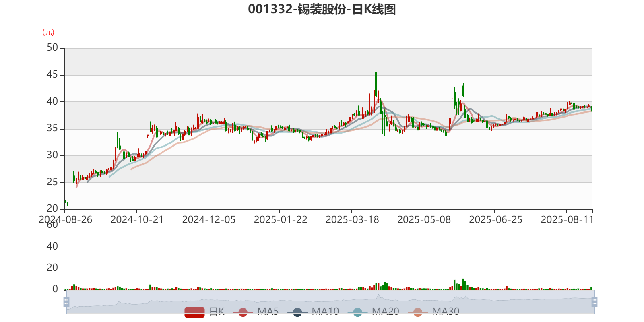The width and height of the screenshot is (644, 322).
Task: Toggle the 日K candlestick series in legend
Action: (x=204, y=312)
